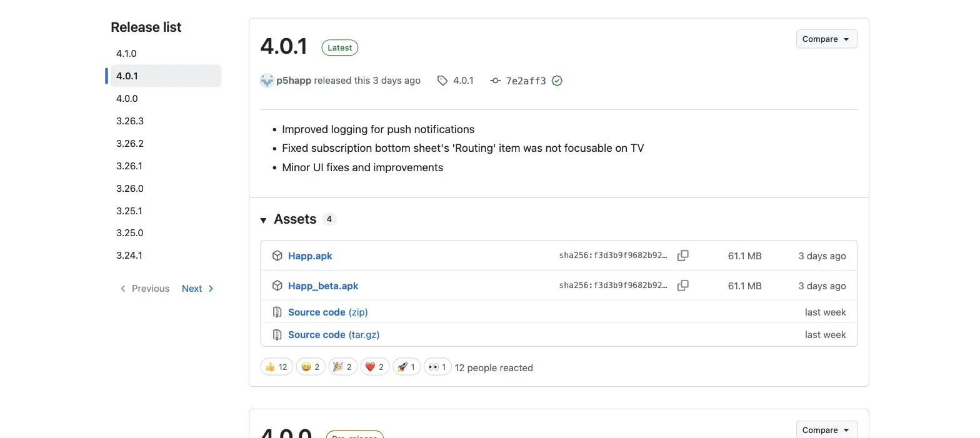Select release 4.0.1 in the release list

pos(166,76)
